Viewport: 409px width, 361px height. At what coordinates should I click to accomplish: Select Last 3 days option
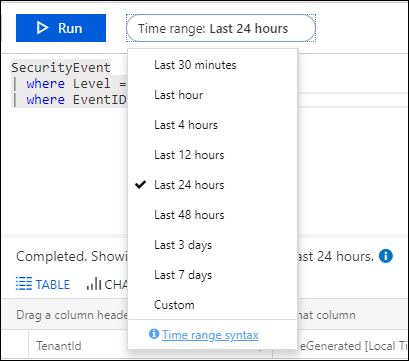click(213, 245)
